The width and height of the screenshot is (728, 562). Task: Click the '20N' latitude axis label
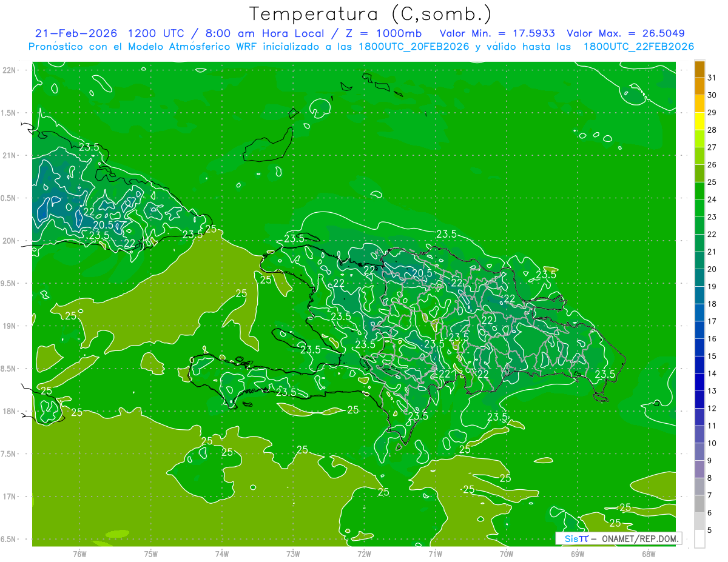click(x=10, y=241)
